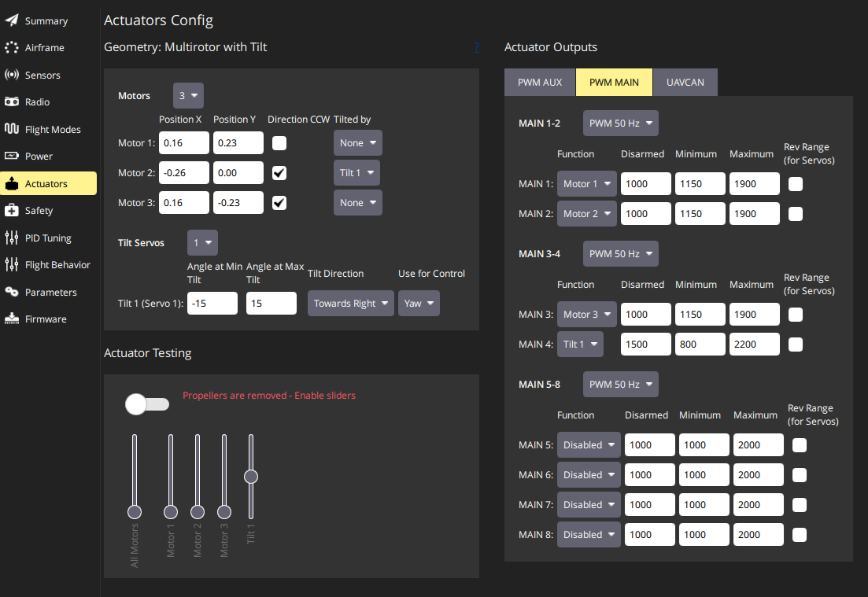Open the Flight Modes page label
This screenshot has height=597, width=868.
coord(53,130)
